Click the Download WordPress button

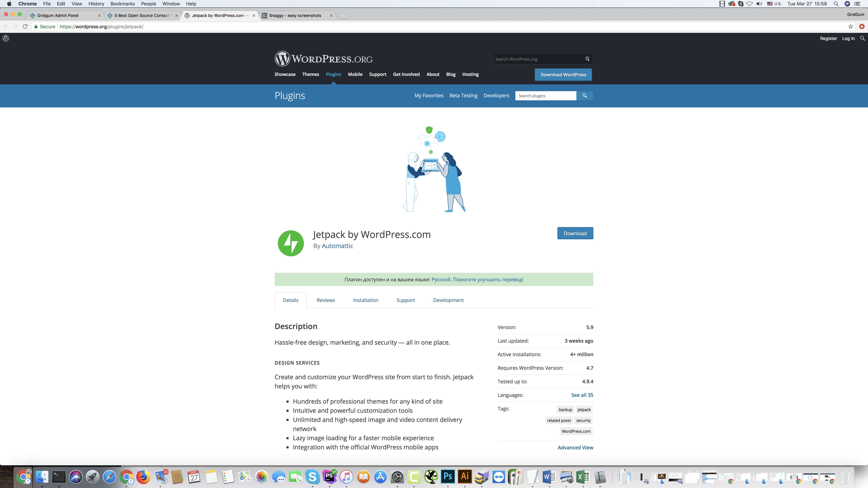(x=563, y=75)
